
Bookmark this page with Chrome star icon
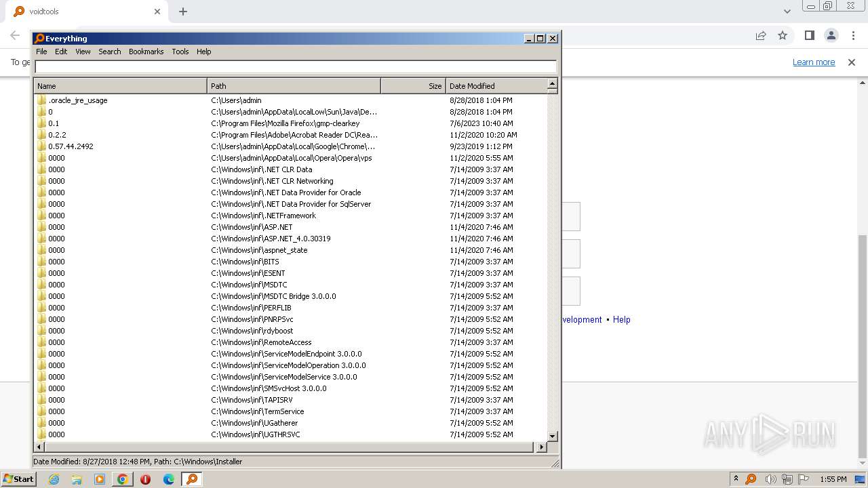(x=783, y=35)
